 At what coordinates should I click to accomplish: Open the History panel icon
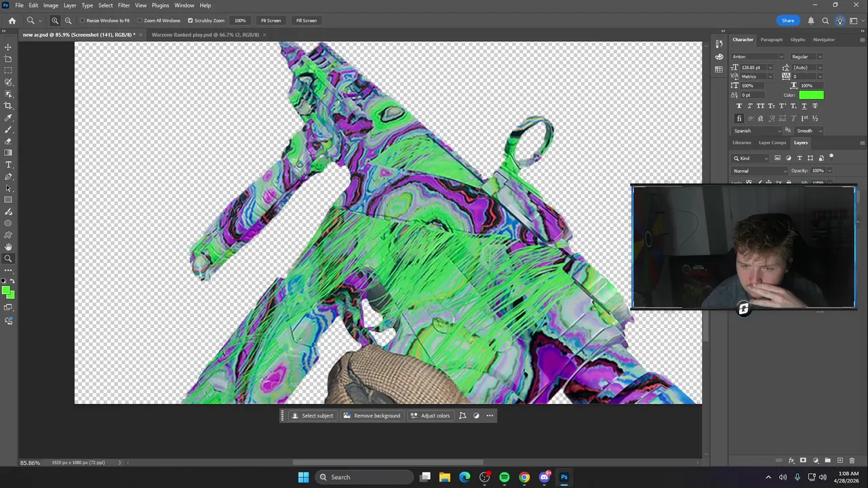719,44
